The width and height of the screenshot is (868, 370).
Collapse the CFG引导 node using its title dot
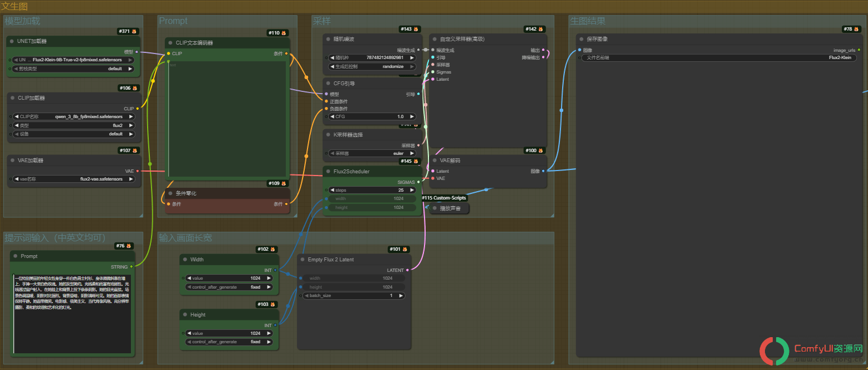click(328, 84)
